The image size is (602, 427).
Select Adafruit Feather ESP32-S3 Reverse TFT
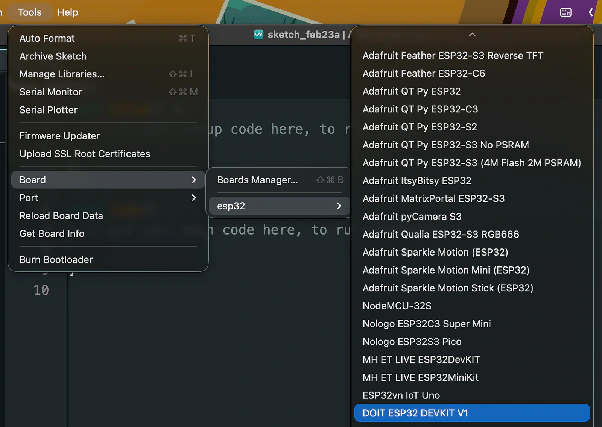[472, 56]
